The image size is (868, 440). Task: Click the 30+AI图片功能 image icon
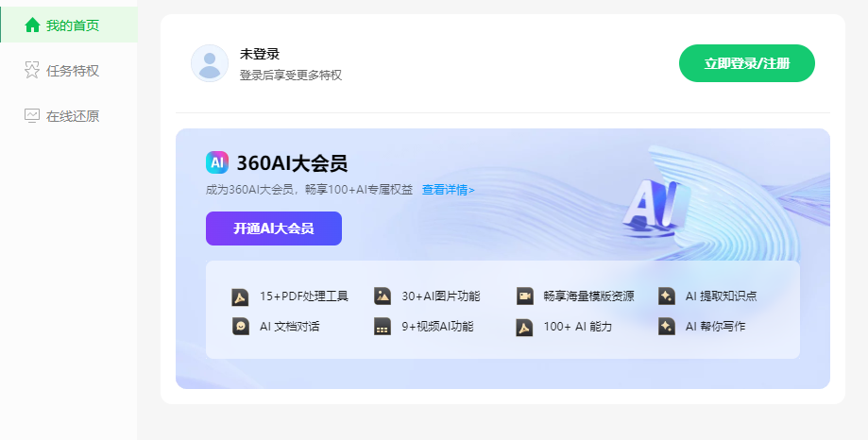coord(383,296)
